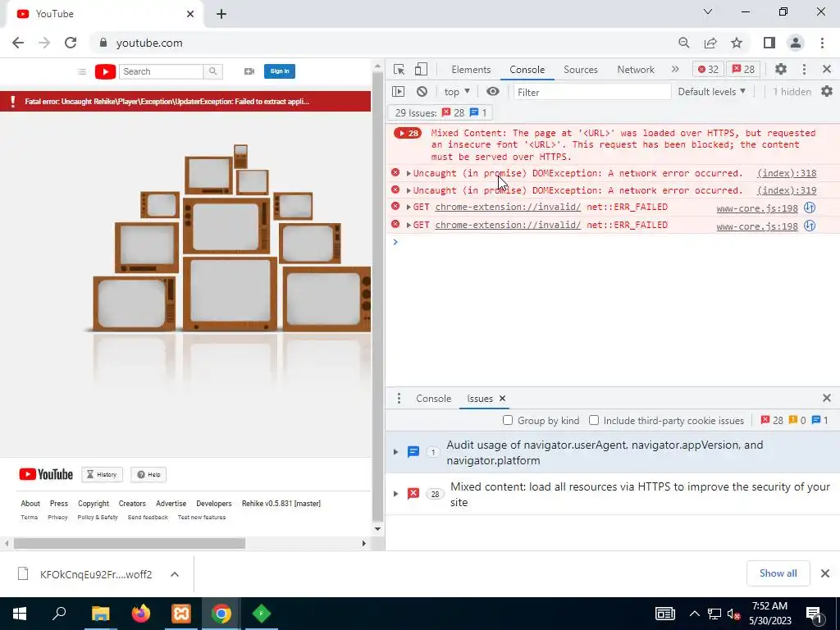Click the Developers footer link
The width and height of the screenshot is (840, 630).
[x=214, y=504]
